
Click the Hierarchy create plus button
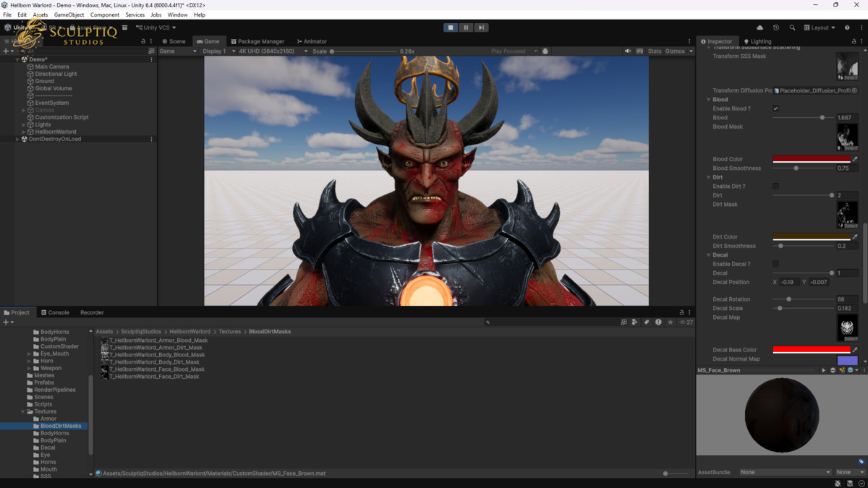click(x=6, y=51)
